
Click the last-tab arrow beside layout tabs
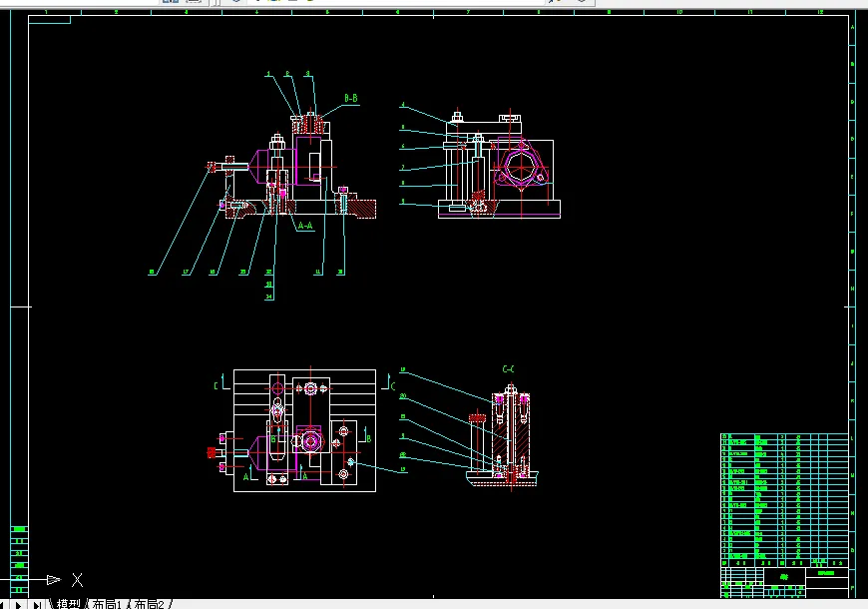point(37,605)
